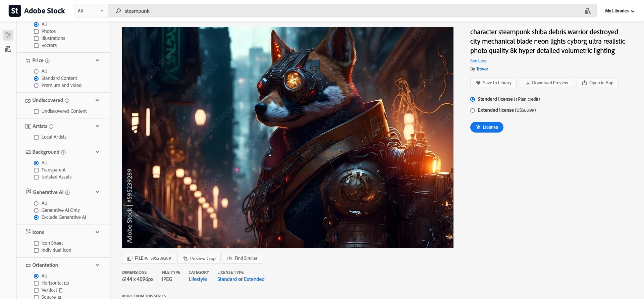
Task: Click the Artists section portrait icon
Action: pyautogui.click(x=28, y=127)
